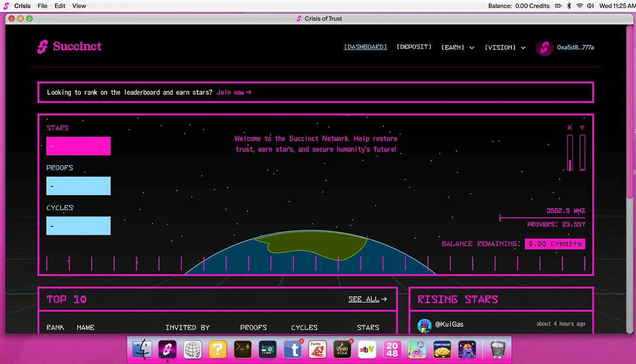Launch the Veri Star app from dock
This screenshot has height=364, width=636.
tap(342, 350)
